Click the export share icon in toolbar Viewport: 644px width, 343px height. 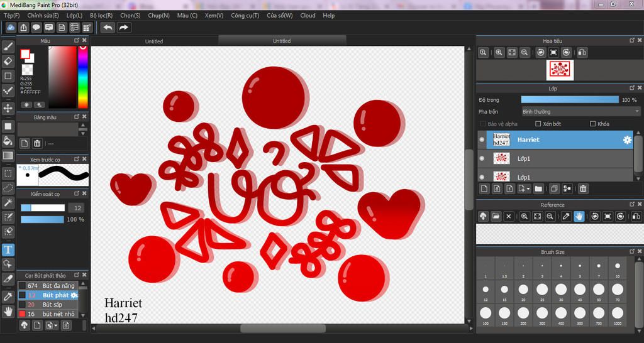click(x=24, y=28)
